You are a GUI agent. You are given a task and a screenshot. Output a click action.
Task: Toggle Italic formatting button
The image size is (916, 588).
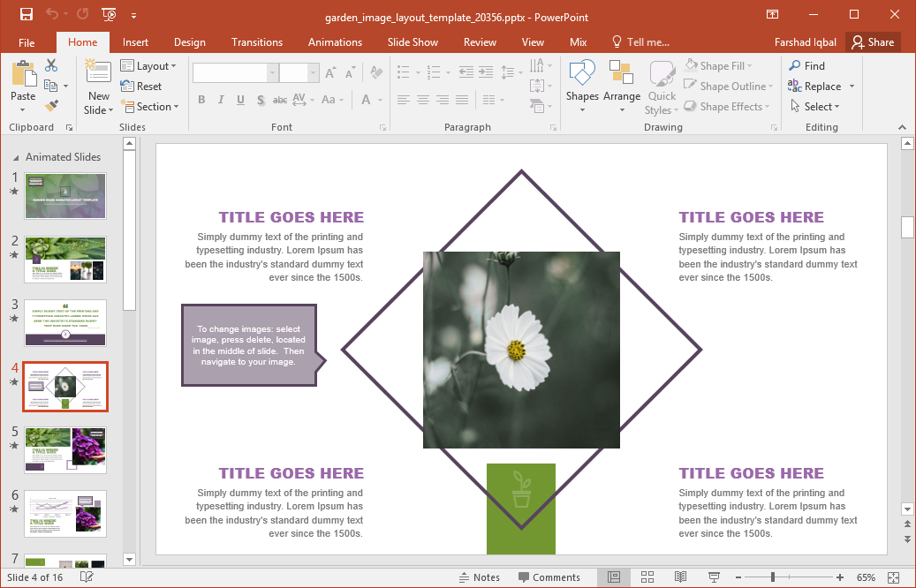pos(221,100)
